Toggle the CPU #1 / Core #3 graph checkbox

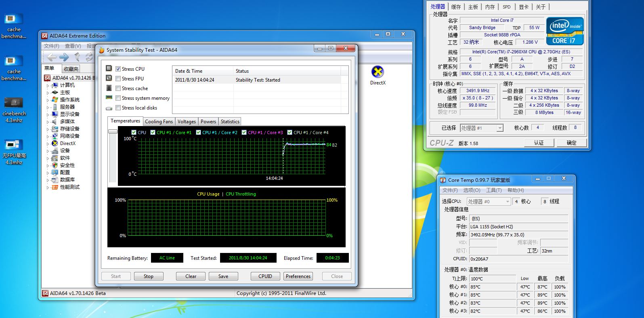(244, 133)
